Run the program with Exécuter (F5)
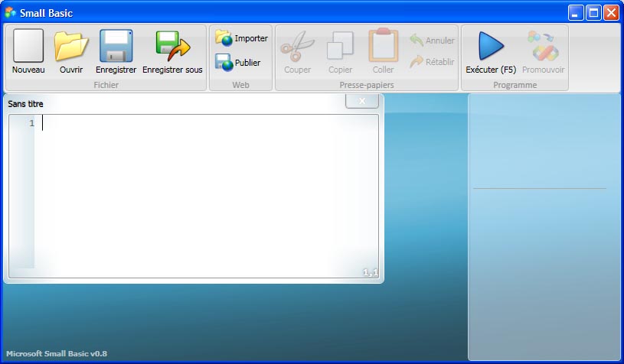This screenshot has width=624, height=364. 491,51
